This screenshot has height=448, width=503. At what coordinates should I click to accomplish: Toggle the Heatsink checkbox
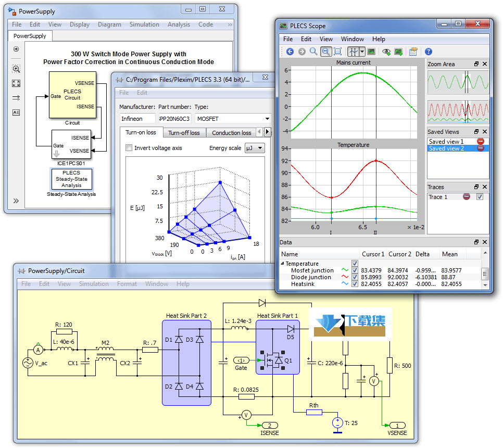pyautogui.click(x=355, y=284)
